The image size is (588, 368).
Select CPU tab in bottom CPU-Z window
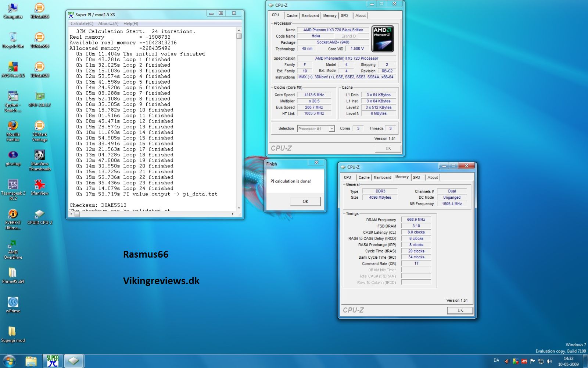(347, 177)
